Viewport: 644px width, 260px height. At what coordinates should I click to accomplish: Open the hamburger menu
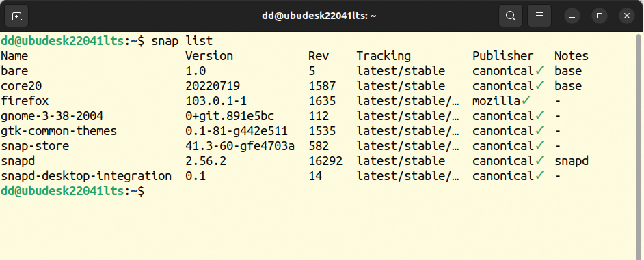pyautogui.click(x=539, y=16)
